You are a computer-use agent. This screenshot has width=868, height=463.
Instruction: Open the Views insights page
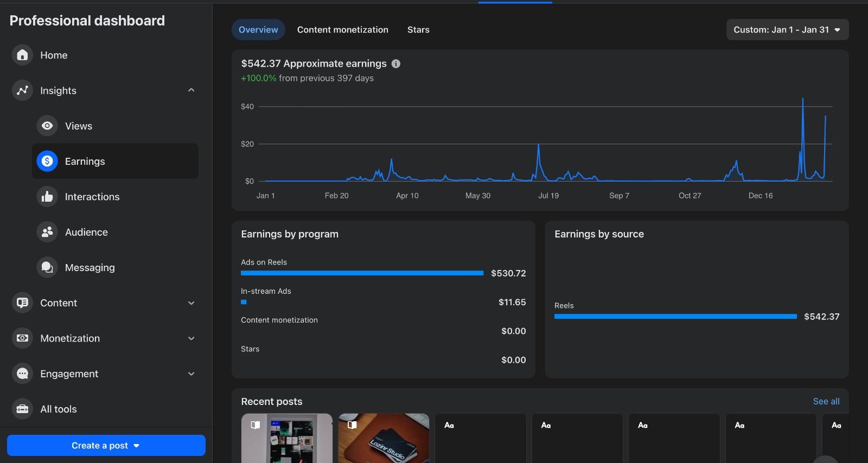tap(115, 126)
